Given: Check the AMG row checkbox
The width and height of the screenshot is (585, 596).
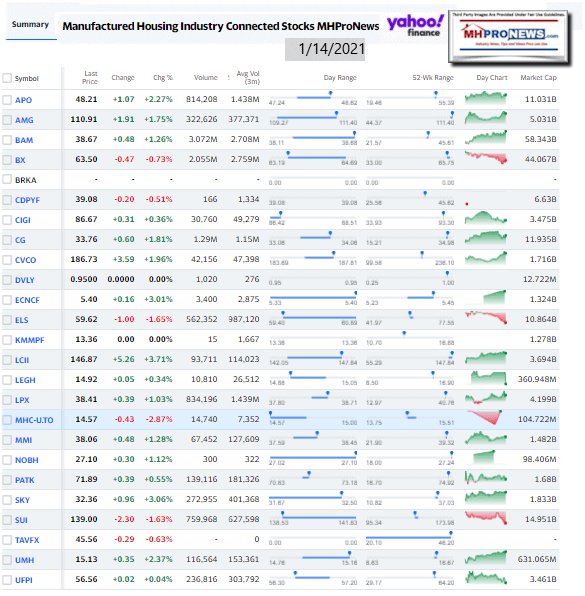Looking at the screenshot, I should pos(7,120).
